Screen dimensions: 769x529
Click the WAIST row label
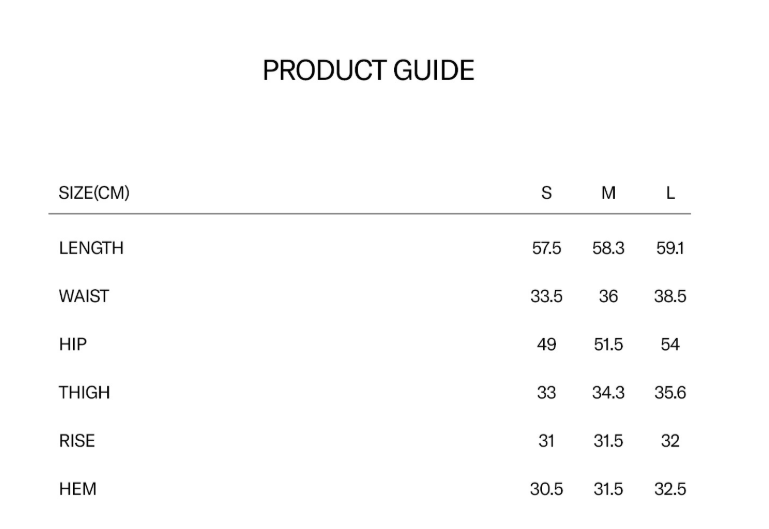click(84, 296)
